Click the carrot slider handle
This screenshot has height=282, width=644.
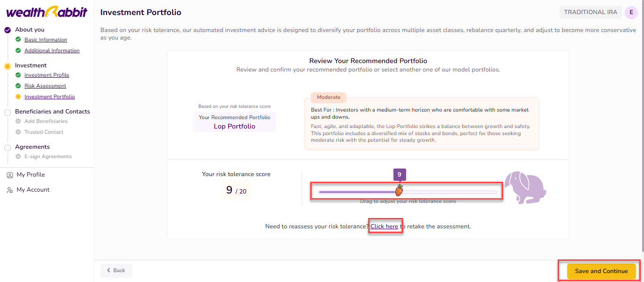pos(399,191)
